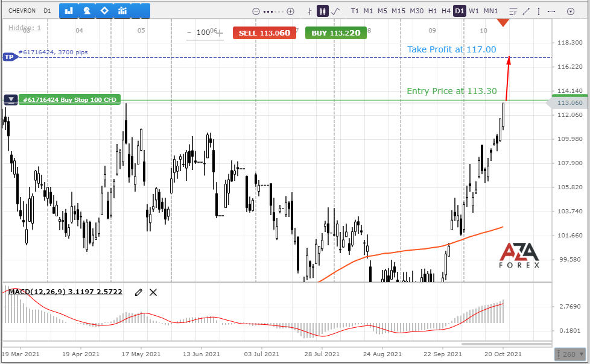Click the 2.7690 MACD axis value

tap(570, 307)
